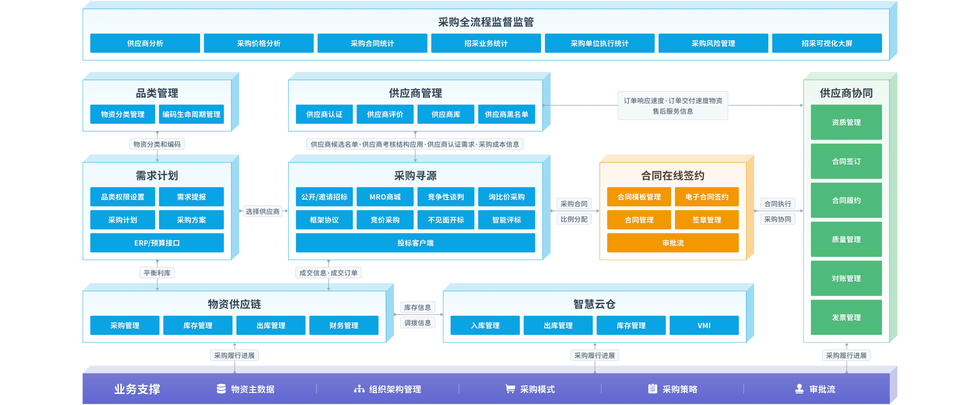Click the ERP/预算接口 bar
This screenshot has height=405, width=980.
click(157, 243)
